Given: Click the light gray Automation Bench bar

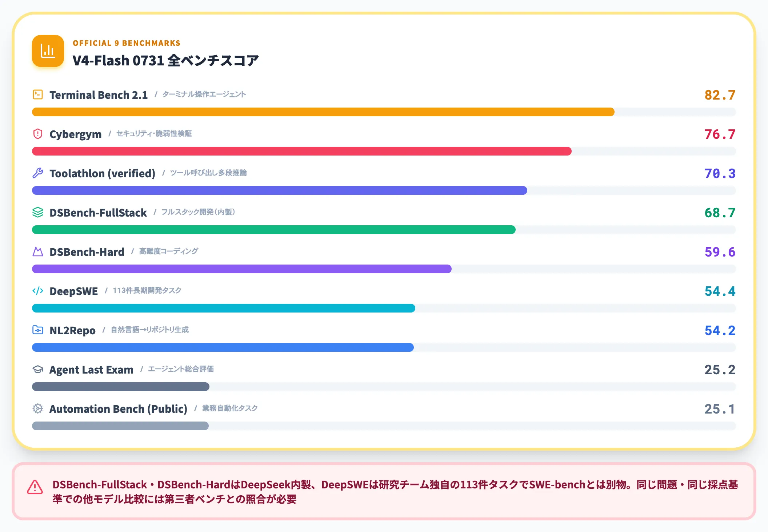Looking at the screenshot, I should pos(120,426).
